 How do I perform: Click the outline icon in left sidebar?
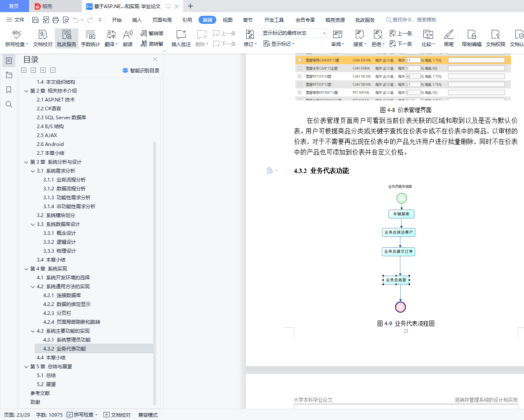(9, 61)
